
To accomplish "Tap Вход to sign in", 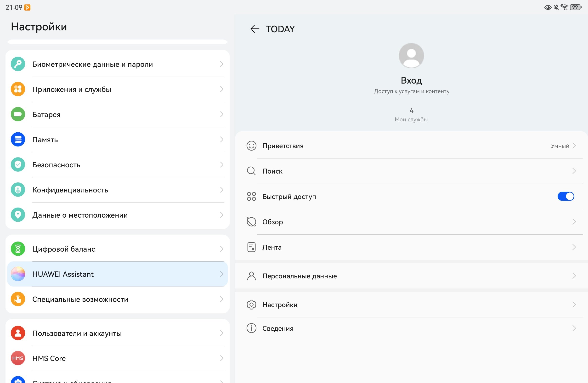I will pyautogui.click(x=411, y=80).
